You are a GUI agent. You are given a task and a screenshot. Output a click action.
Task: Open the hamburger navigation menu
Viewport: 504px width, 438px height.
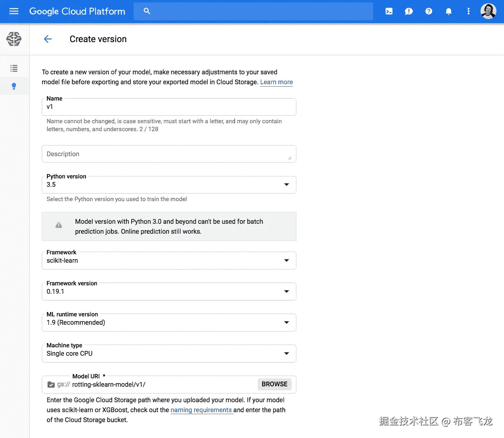14,11
